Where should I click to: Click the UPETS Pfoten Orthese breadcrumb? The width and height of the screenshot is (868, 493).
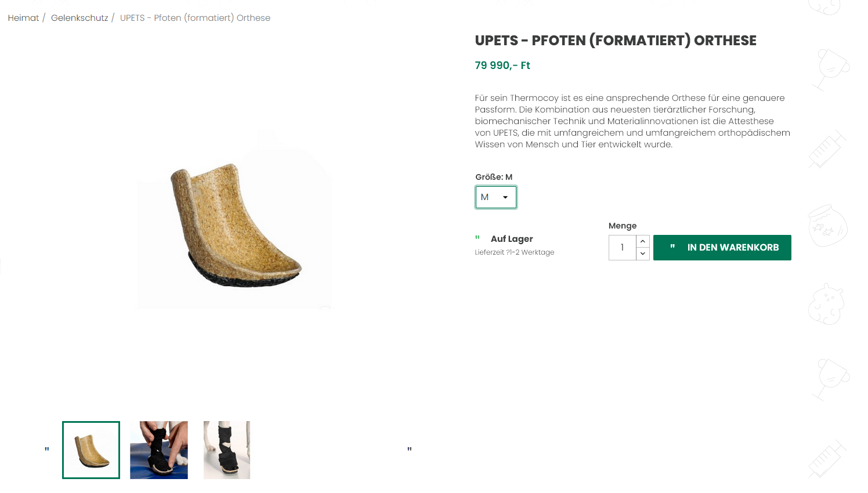click(195, 18)
